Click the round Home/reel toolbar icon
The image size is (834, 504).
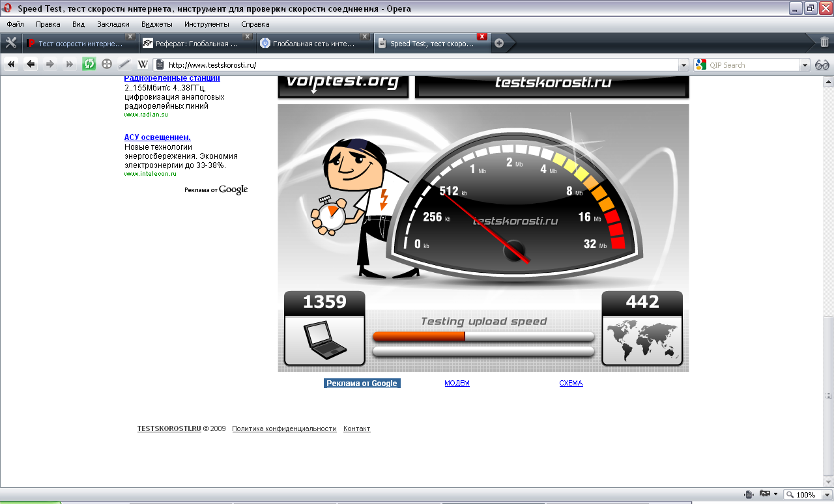tap(107, 64)
